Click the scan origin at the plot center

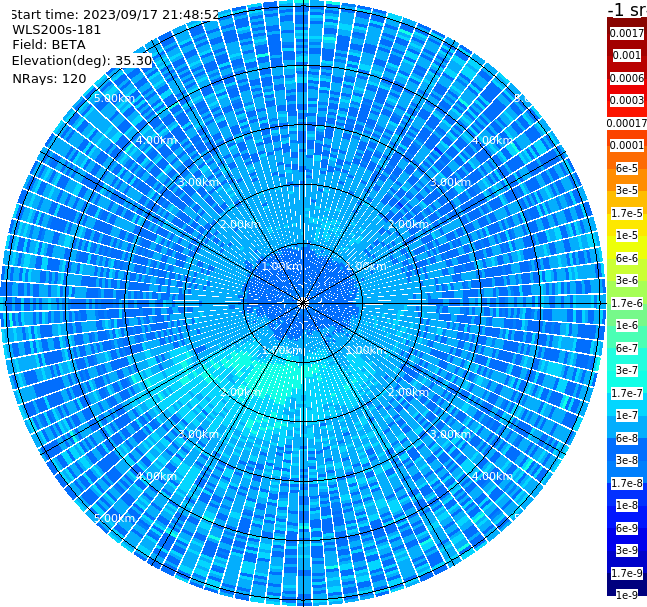[303, 303]
